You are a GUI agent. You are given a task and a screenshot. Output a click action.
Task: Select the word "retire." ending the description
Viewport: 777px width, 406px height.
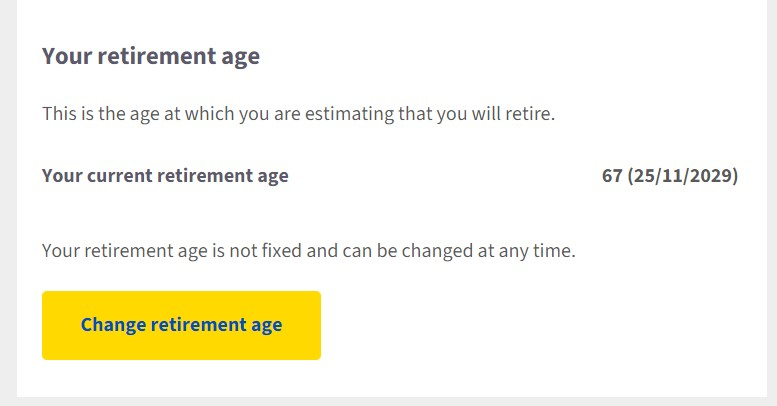(x=529, y=114)
